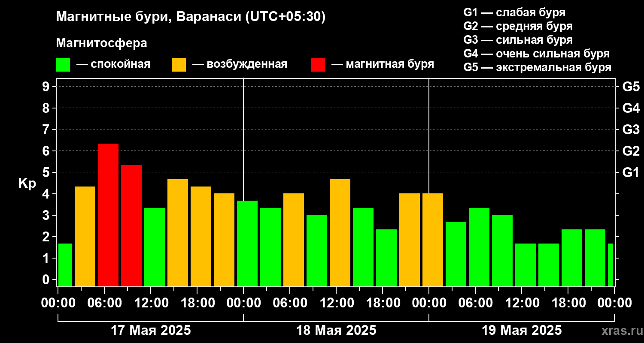
Task: Select the last narrow green bar on 19 May
Action: (611, 265)
